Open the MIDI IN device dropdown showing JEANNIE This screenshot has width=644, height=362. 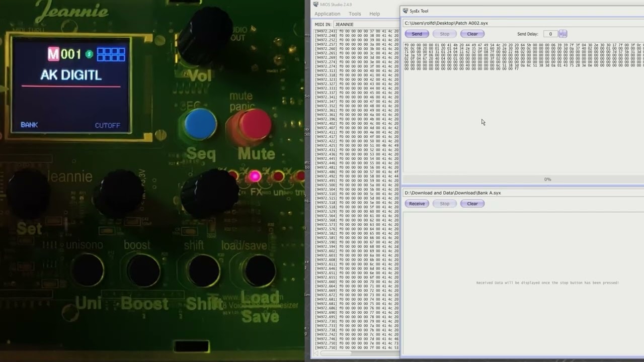[x=366, y=24]
